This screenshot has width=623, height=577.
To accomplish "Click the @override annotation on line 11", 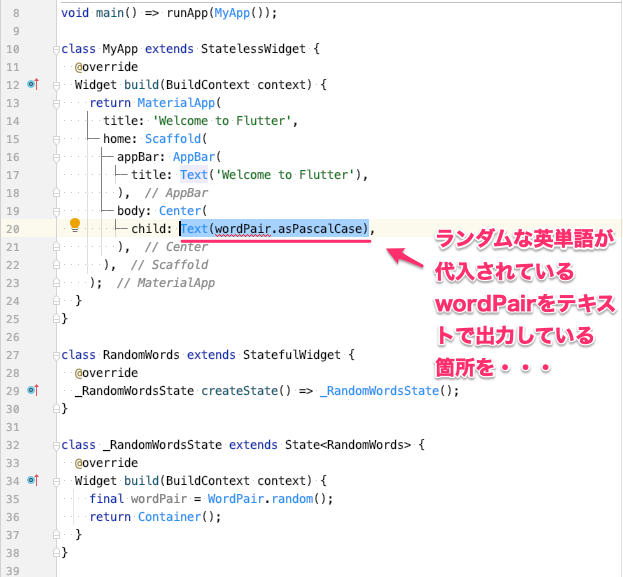I will click(x=106, y=67).
